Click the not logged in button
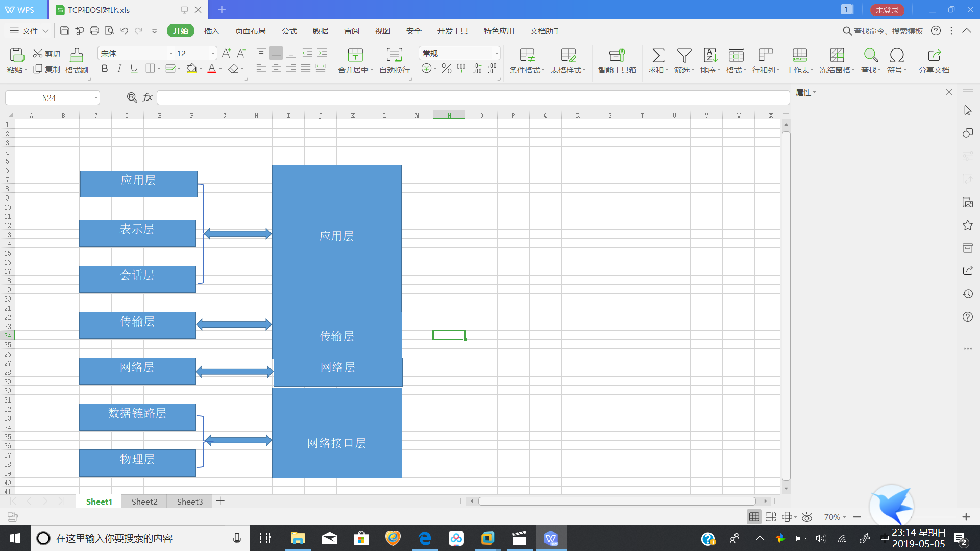The height and width of the screenshot is (551, 980). pyautogui.click(x=887, y=10)
